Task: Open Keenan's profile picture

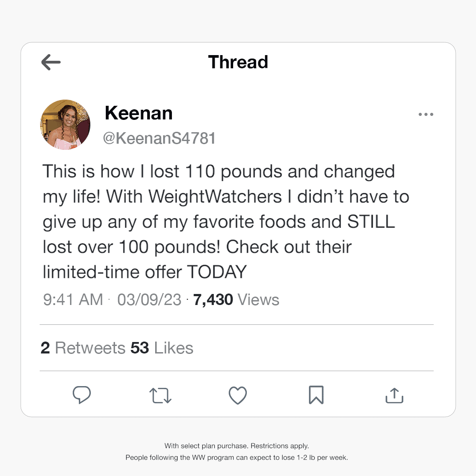Action: click(x=65, y=125)
